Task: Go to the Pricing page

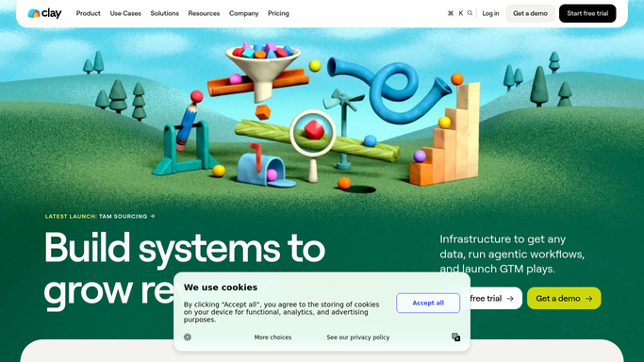Action: (278, 13)
